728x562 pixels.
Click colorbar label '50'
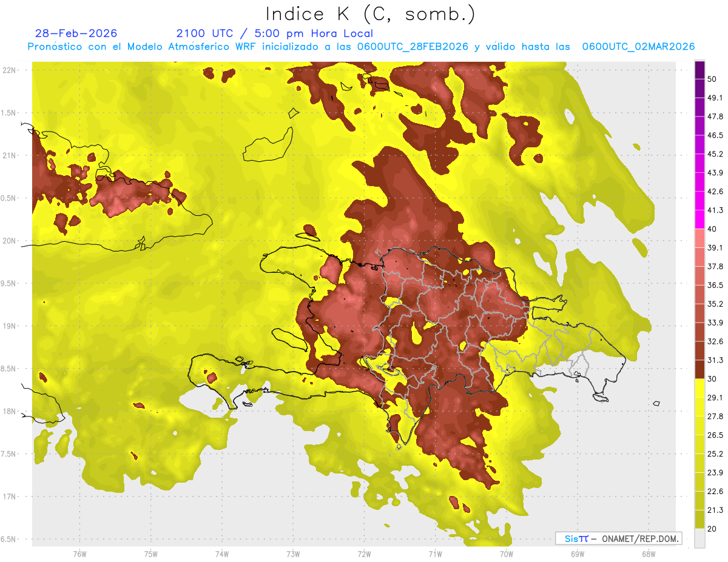[x=713, y=79]
